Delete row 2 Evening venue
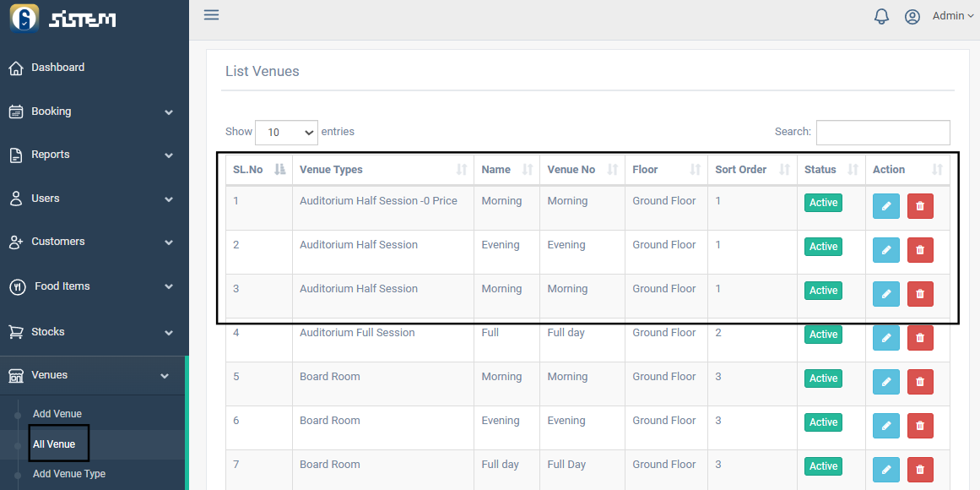The width and height of the screenshot is (980, 490). 920,250
